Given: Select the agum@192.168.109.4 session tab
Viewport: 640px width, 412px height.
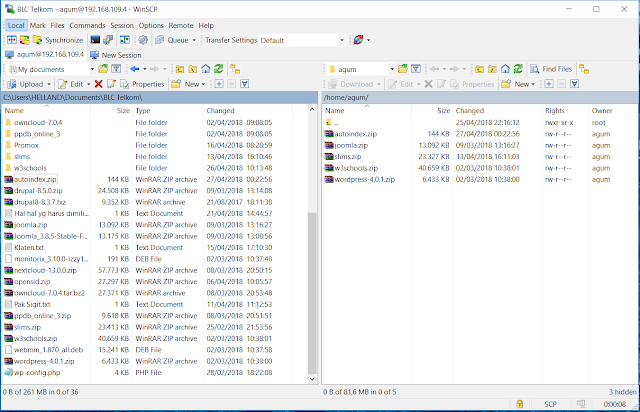Looking at the screenshot, I should click(x=44, y=54).
